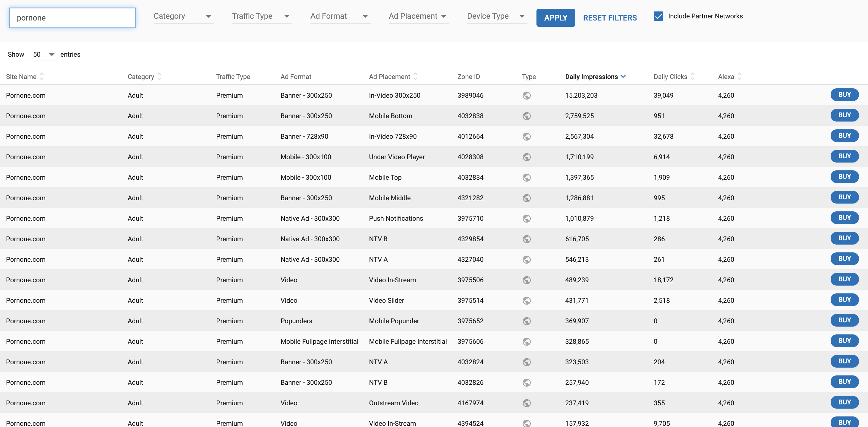Click the globe icon for zone 4032834
Viewport: 868px width, 427px height.
pyautogui.click(x=527, y=178)
